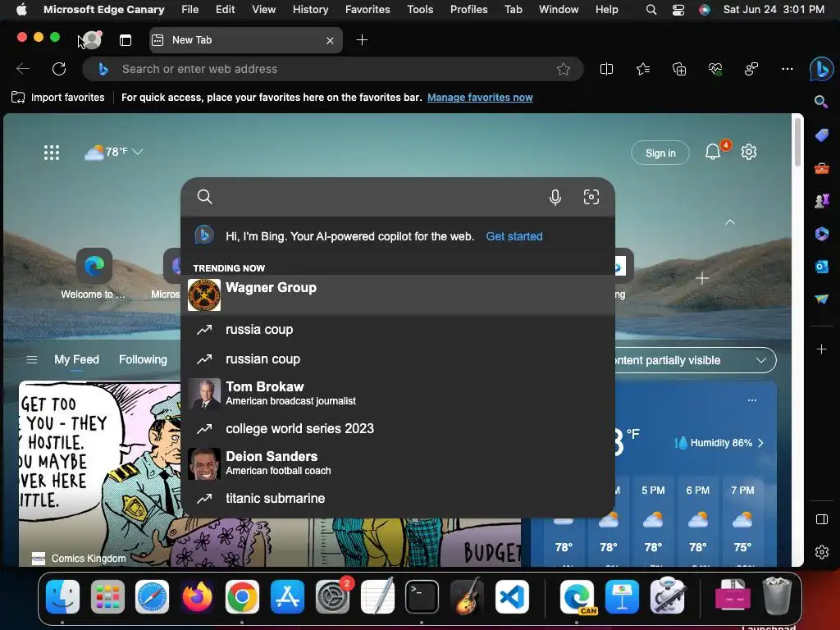Collapse quick links chevron up
This screenshot has width=840, height=630.
pos(729,221)
